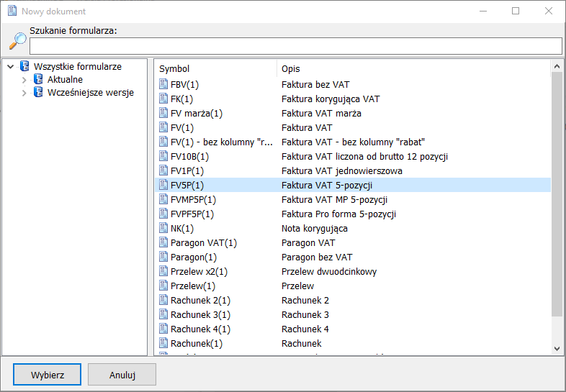Viewport: 566px width, 392px height.
Task: Click the form icon beside FK(1)
Action: pos(163,99)
